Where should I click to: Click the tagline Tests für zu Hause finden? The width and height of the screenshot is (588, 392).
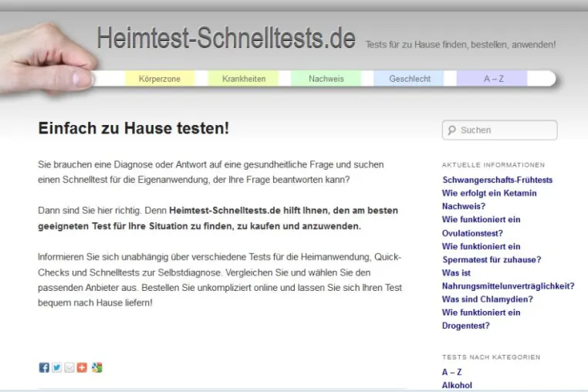[461, 45]
